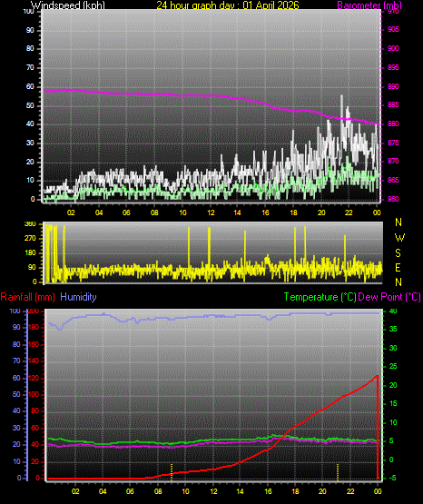The height and width of the screenshot is (504, 423).
Task: Click the red '120' rainfall axis value
Action: tap(34, 379)
